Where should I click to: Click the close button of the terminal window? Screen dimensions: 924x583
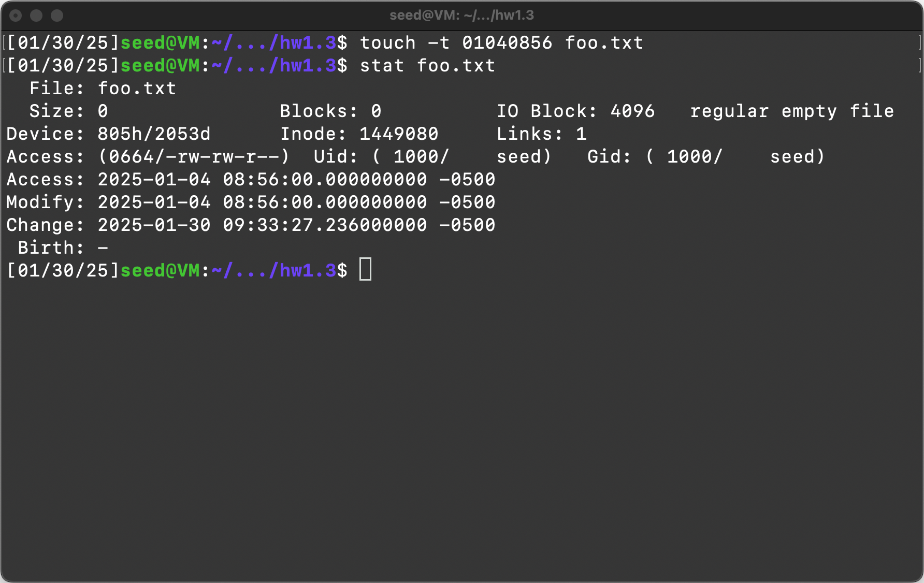[x=16, y=16]
